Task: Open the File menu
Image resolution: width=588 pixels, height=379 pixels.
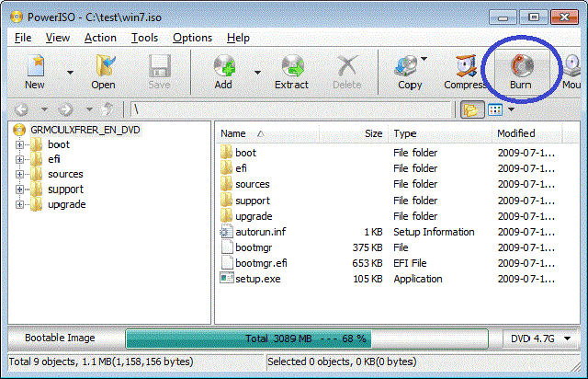Action: pos(23,38)
